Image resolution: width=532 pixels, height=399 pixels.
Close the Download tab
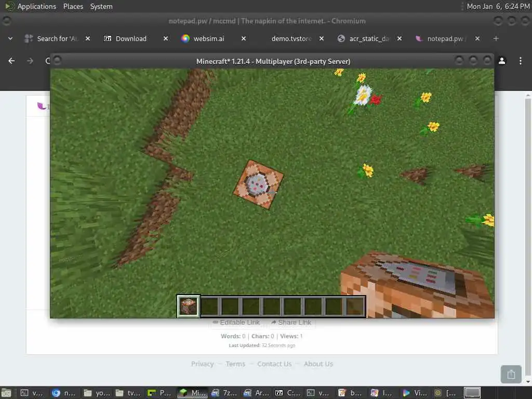pos(166,38)
